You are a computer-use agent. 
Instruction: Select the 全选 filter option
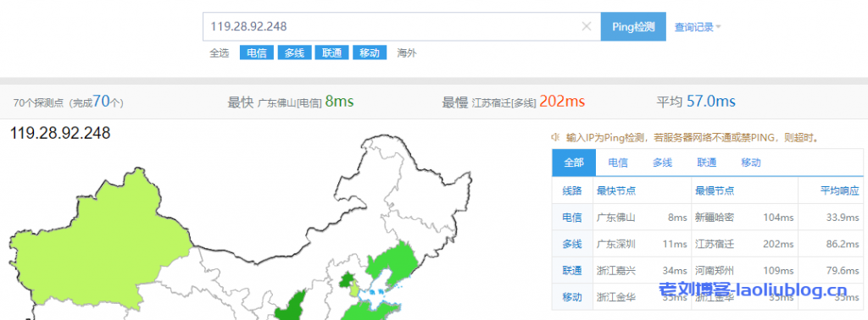219,53
